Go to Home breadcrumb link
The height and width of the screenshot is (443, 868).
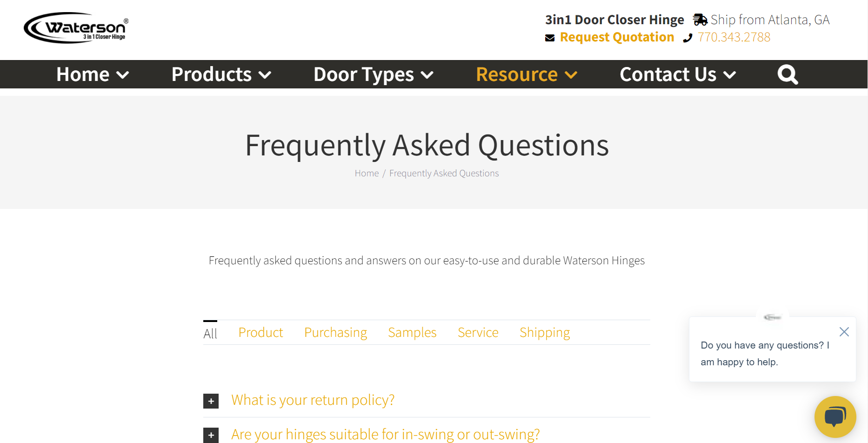[x=367, y=173]
